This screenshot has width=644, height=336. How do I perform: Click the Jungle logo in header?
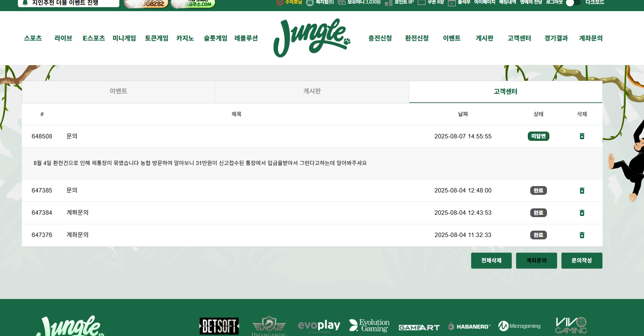pos(312,38)
